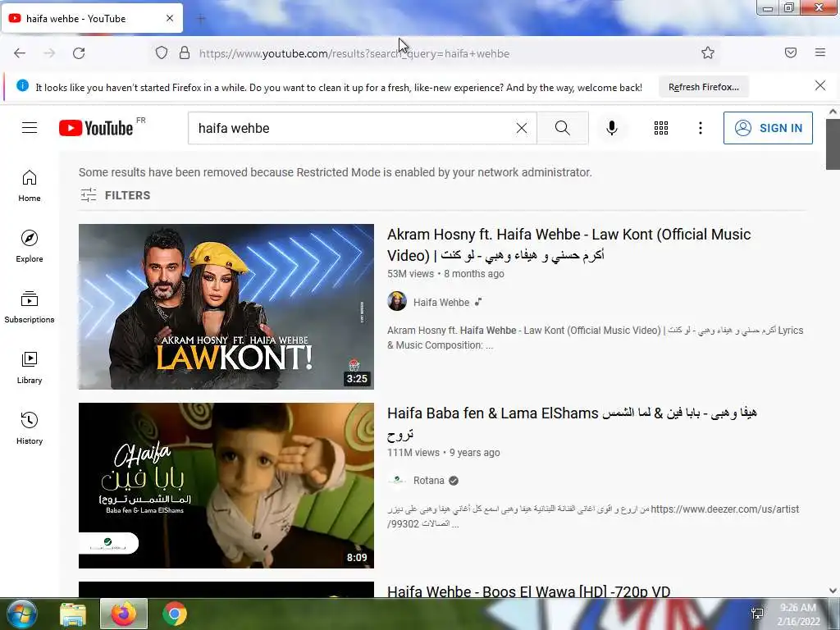Click the Restricted Mode notice text
The image size is (840, 630).
[336, 172]
